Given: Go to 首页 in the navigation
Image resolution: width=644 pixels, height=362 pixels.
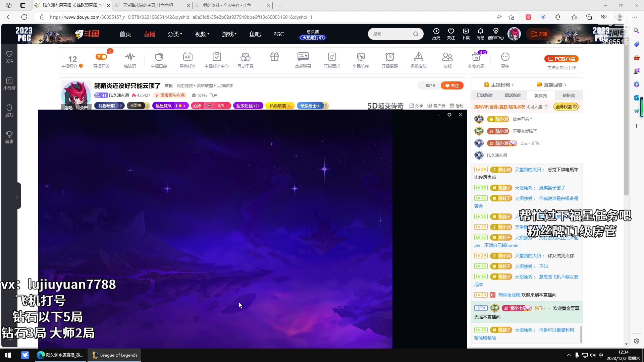Looking at the screenshot, I should [125, 34].
